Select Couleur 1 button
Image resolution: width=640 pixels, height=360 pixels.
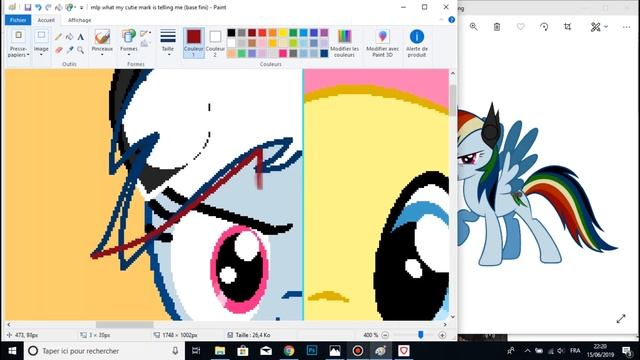[x=193, y=43]
